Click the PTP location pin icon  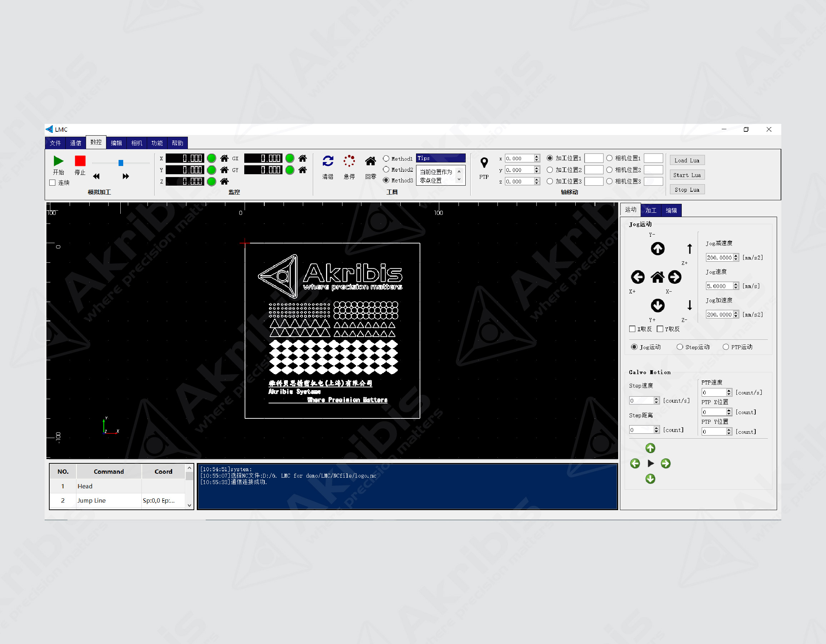484,163
